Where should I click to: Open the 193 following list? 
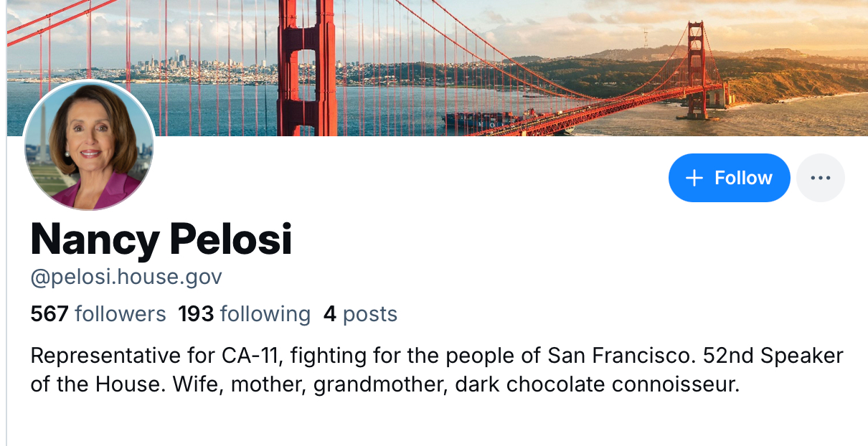[244, 314]
